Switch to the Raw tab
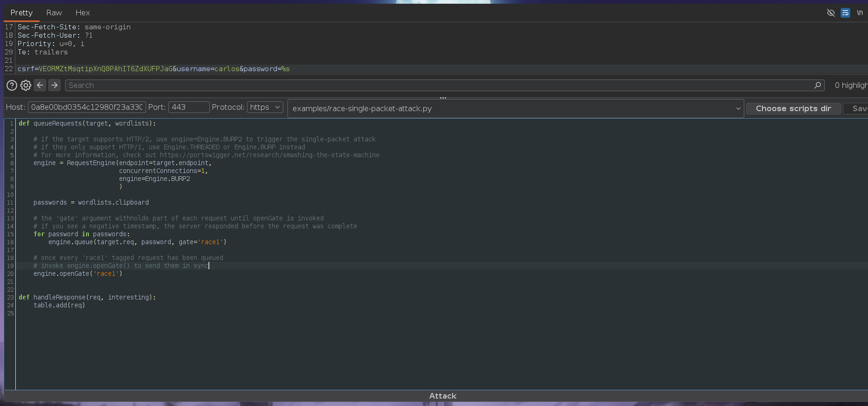The width and height of the screenshot is (868, 406). [54, 13]
